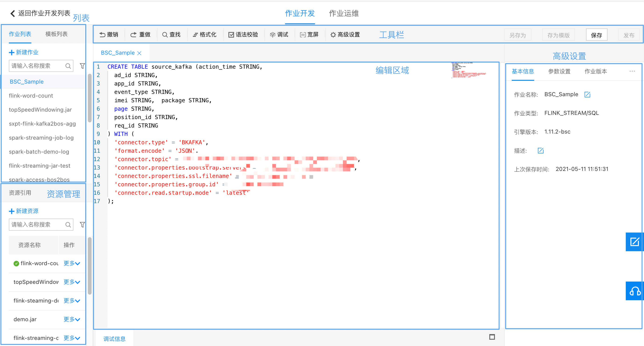Click the green status icon beside flink-word-cou
The width and height of the screenshot is (644, 346).
pyautogui.click(x=16, y=264)
